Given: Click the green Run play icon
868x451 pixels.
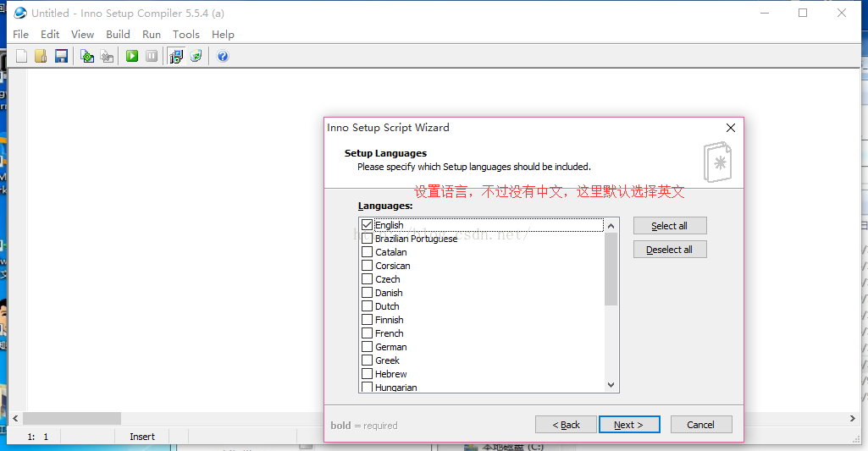Looking at the screenshot, I should 132,56.
